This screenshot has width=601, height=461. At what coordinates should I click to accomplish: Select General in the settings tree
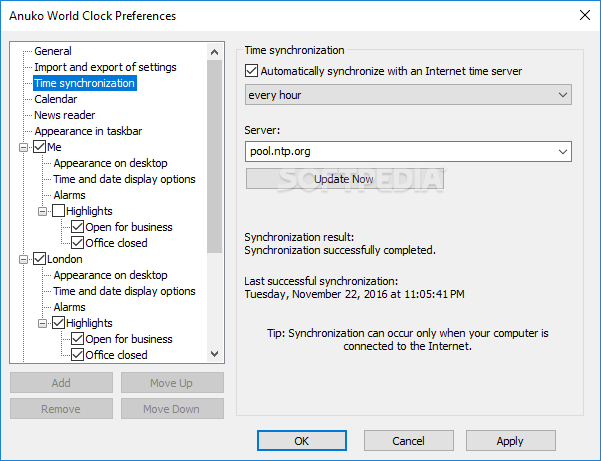(53, 51)
